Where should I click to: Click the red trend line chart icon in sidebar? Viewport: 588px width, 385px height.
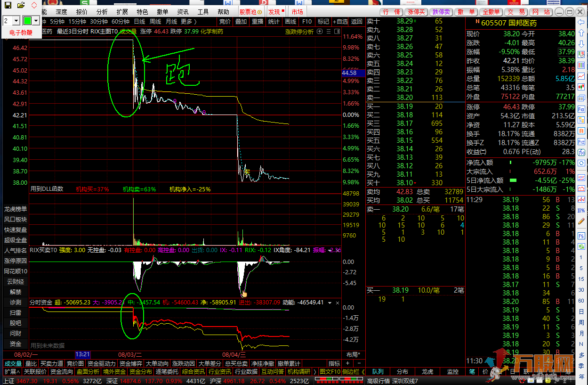click(582, 76)
